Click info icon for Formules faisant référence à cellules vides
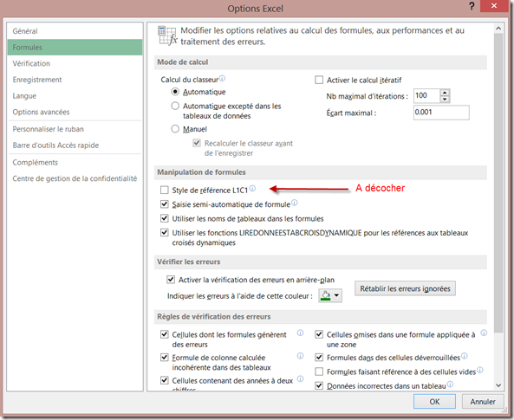This screenshot has width=514, height=420. click(x=479, y=370)
